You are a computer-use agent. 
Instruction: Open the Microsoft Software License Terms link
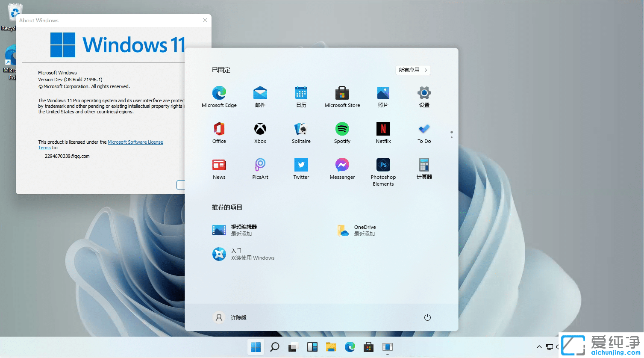(x=135, y=142)
